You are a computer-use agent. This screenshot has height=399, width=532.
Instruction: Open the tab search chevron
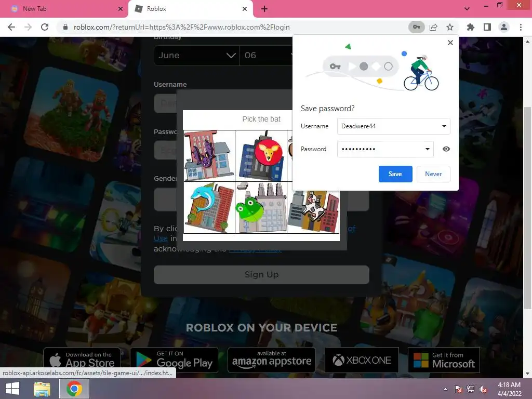467,9
